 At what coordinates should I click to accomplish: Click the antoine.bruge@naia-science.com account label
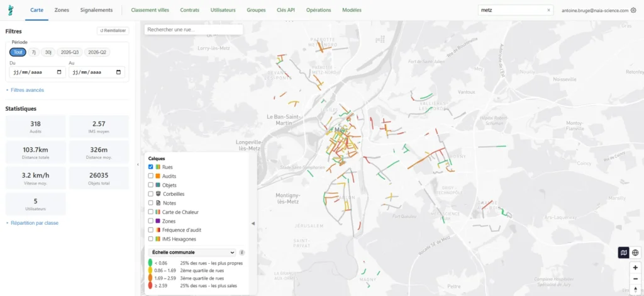[595, 10]
